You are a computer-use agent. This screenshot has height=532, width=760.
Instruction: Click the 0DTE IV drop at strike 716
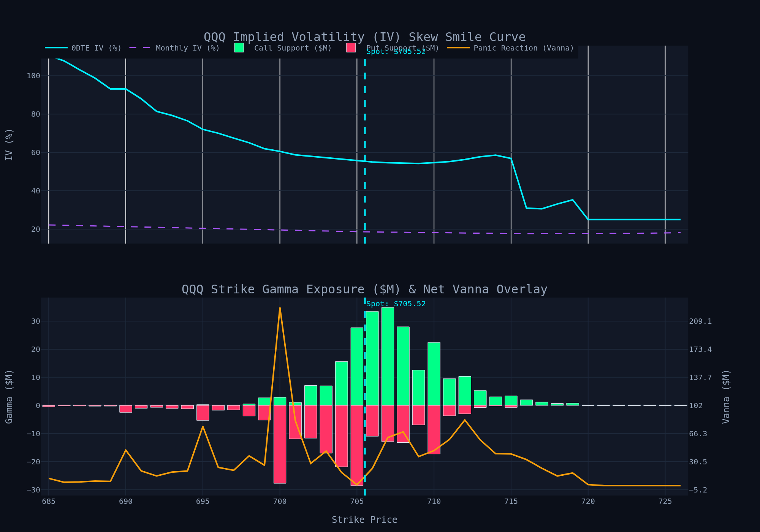[526, 208]
